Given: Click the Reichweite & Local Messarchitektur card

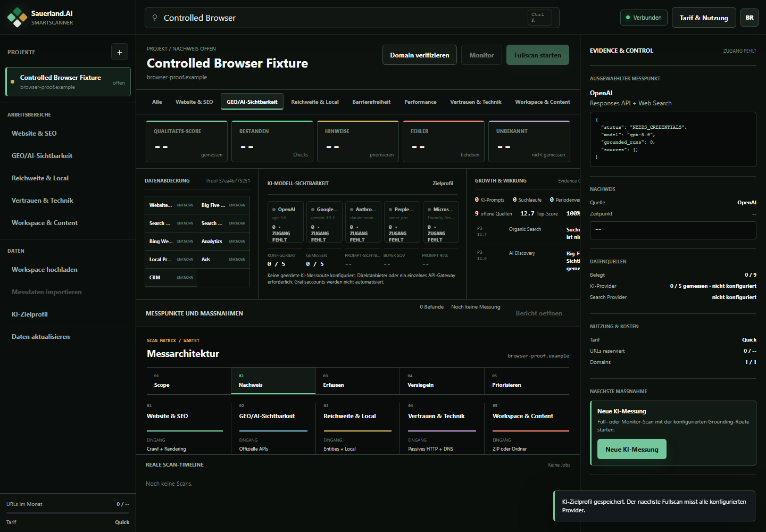Looking at the screenshot, I should tap(357, 428).
